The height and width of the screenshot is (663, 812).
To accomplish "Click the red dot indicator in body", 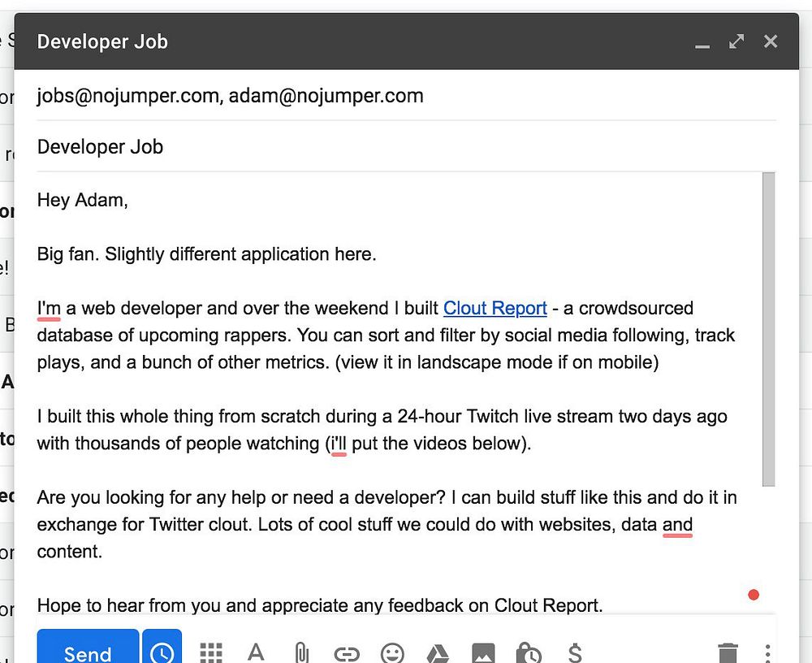I will pyautogui.click(x=754, y=595).
